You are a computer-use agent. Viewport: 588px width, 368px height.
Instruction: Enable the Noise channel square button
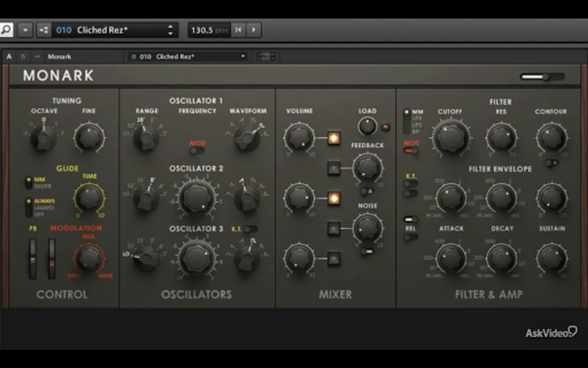coord(334,229)
